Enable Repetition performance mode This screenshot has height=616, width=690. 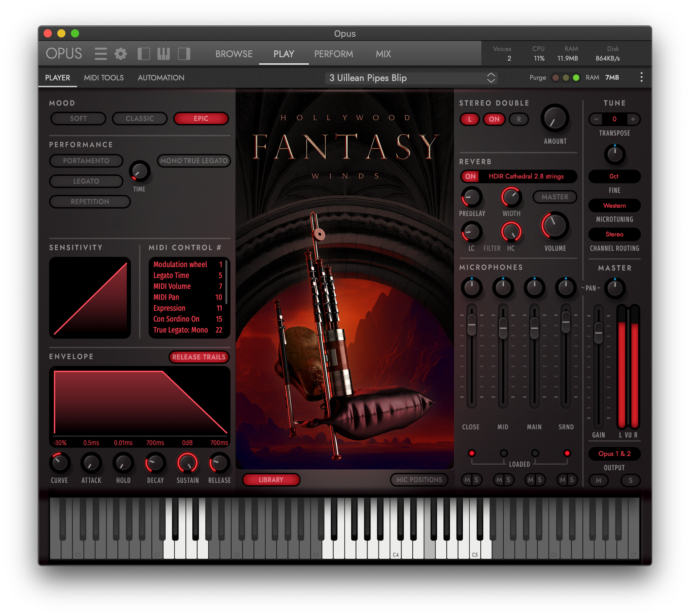pos(90,202)
